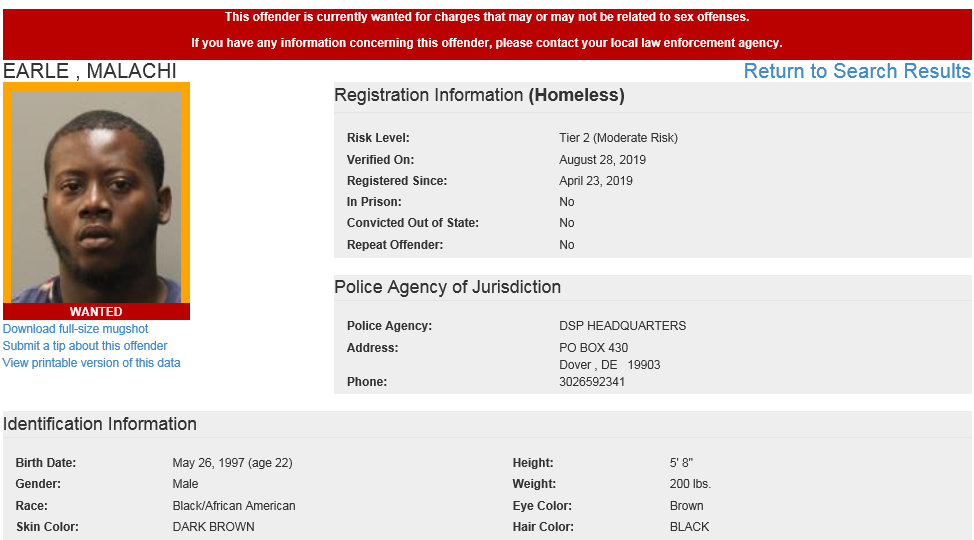Click the red WANTED label under photo
The height and width of the screenshot is (540, 974).
tap(96, 312)
